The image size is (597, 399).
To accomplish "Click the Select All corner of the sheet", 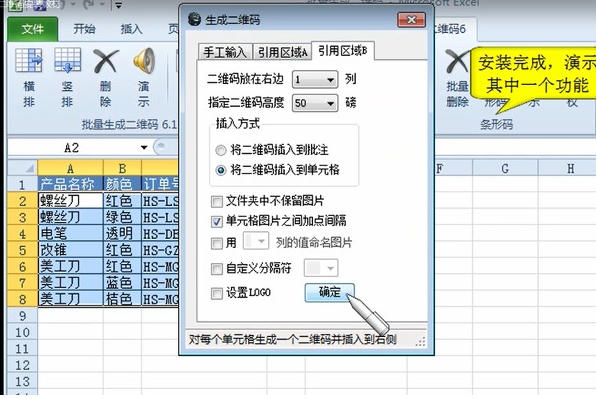I will (23, 168).
